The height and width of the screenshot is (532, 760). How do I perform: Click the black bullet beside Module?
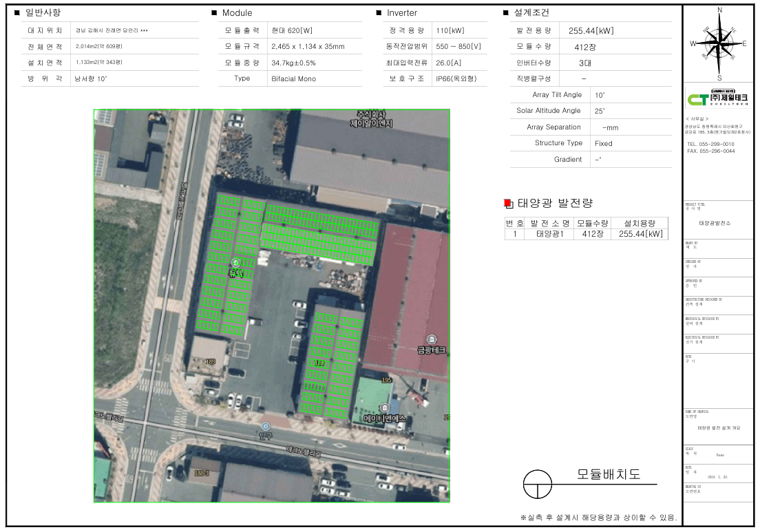214,13
